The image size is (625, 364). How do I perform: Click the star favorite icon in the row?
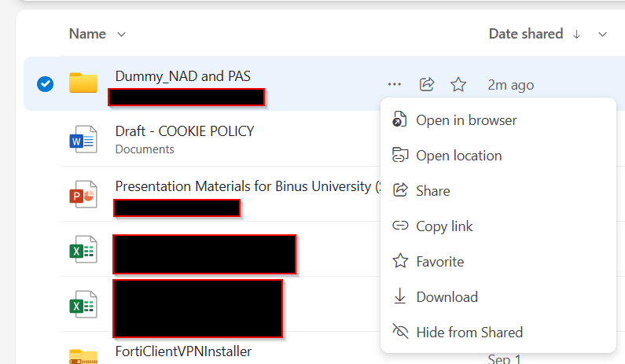point(458,85)
